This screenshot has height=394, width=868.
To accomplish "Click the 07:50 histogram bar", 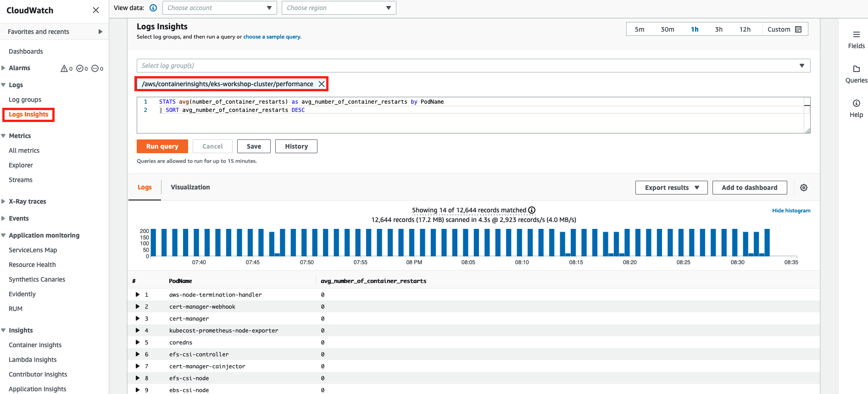I will pyautogui.click(x=305, y=243).
